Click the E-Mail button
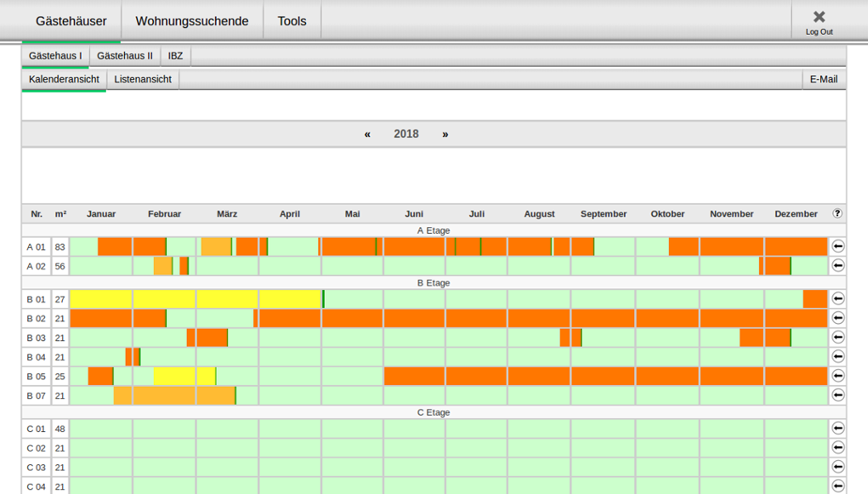The width and height of the screenshot is (868, 494). pos(823,79)
